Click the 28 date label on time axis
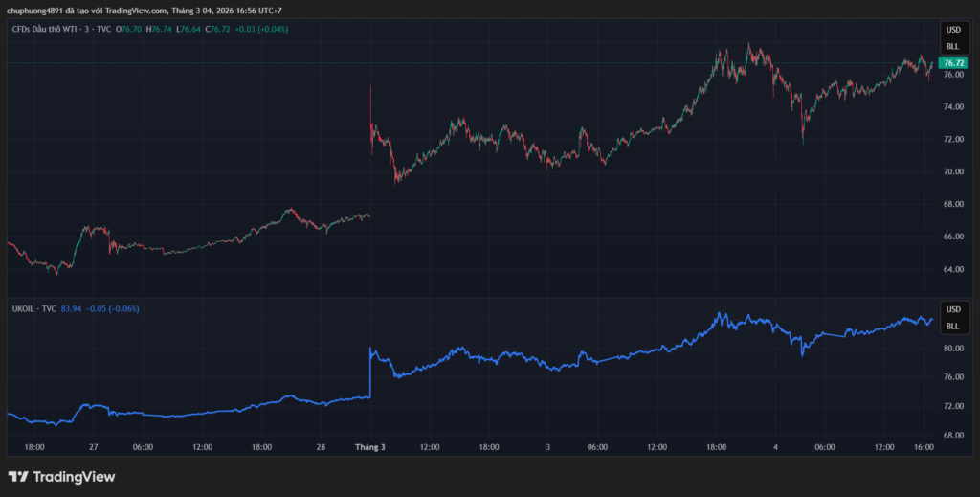Screen dimensions: 980x497 coord(321,447)
